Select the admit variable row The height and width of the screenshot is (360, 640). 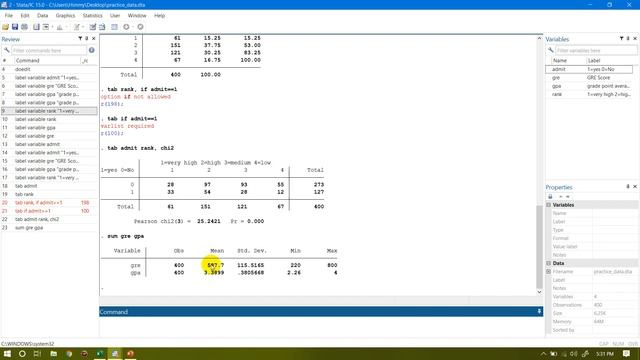[x=589, y=69]
